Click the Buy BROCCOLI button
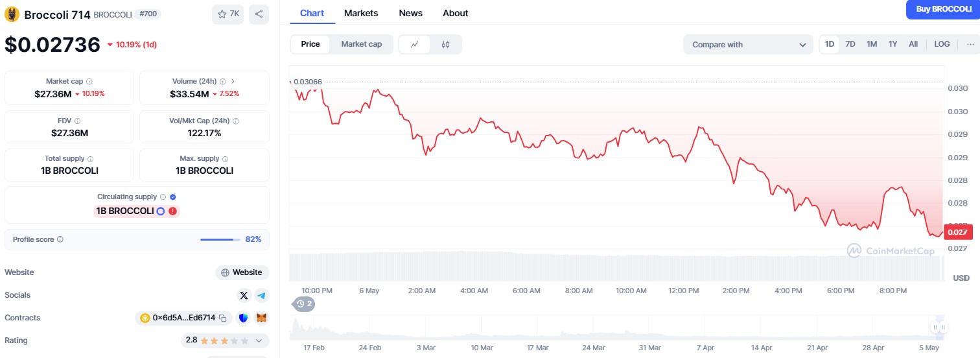This screenshot has height=358, width=980. click(942, 9)
